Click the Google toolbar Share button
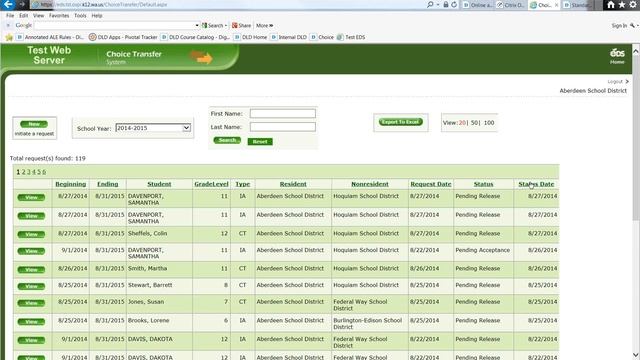The height and width of the screenshot is (360, 640). point(241,25)
